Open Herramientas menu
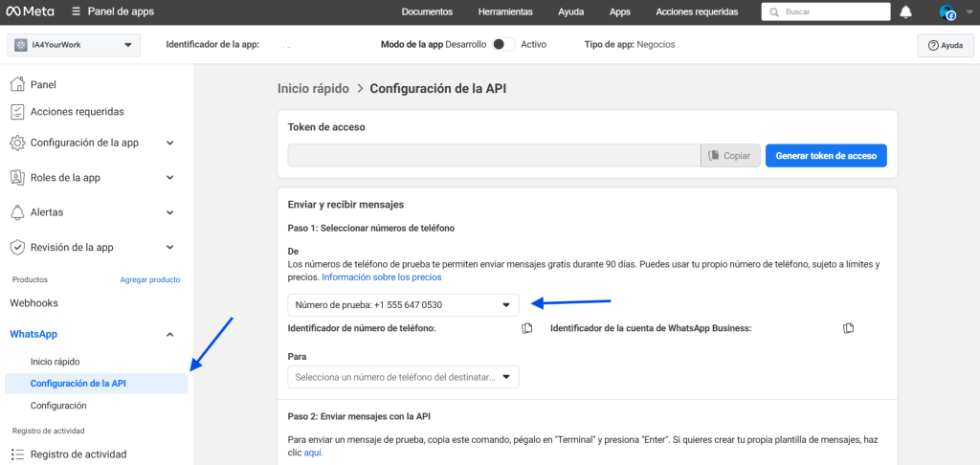The height and width of the screenshot is (465, 980). click(x=505, y=11)
